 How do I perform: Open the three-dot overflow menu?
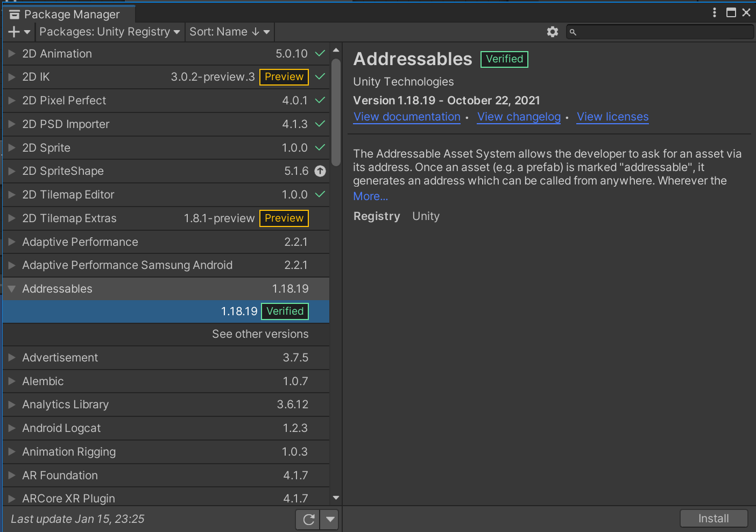tap(714, 12)
